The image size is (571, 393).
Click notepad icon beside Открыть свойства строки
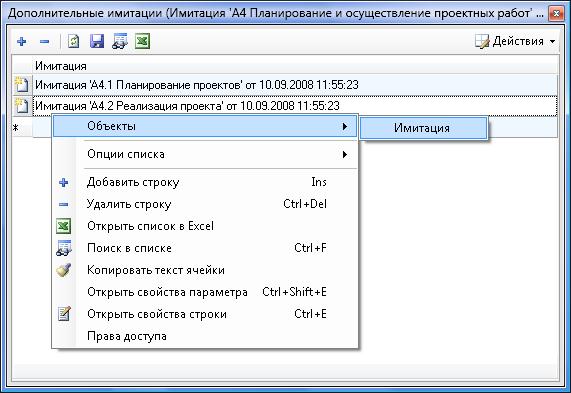[x=64, y=314]
